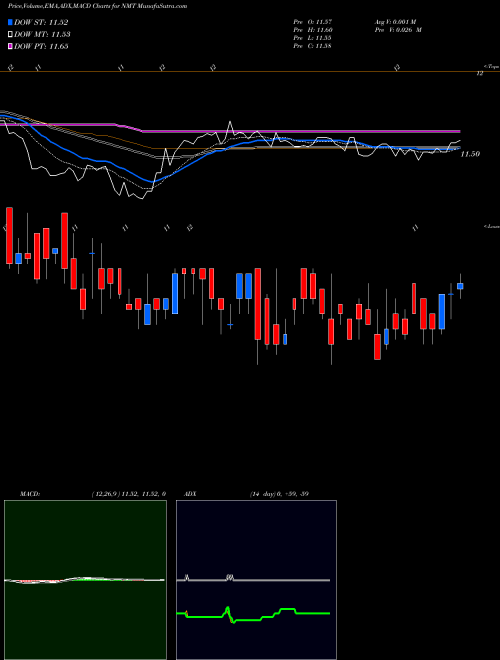
Task: Click the blue DOW ST legend swatch
Action: 10,22
